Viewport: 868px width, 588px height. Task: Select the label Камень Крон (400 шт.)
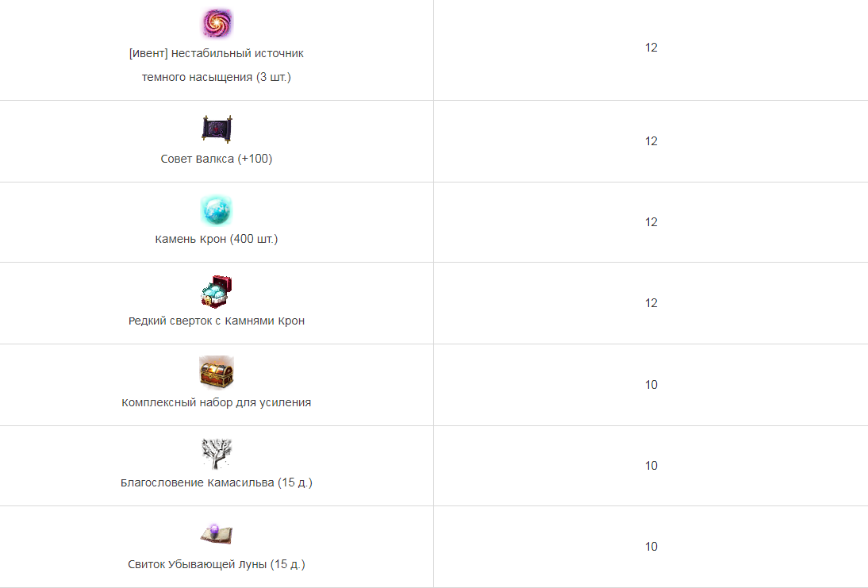[217, 239]
